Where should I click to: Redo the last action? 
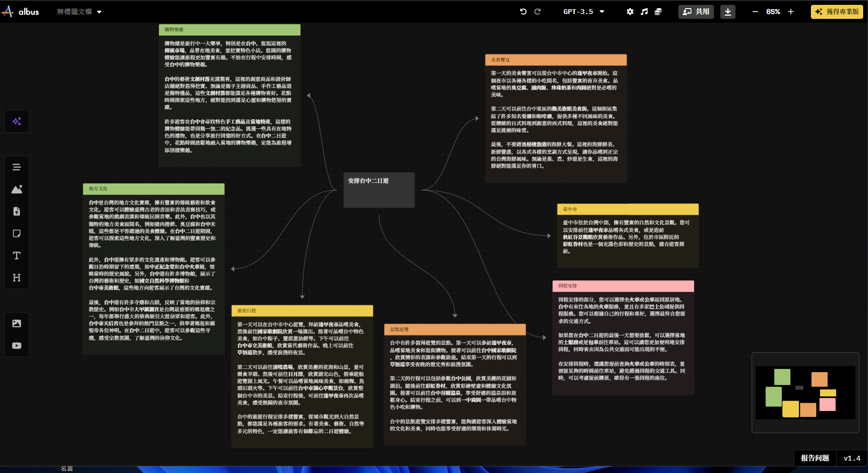[x=537, y=11]
